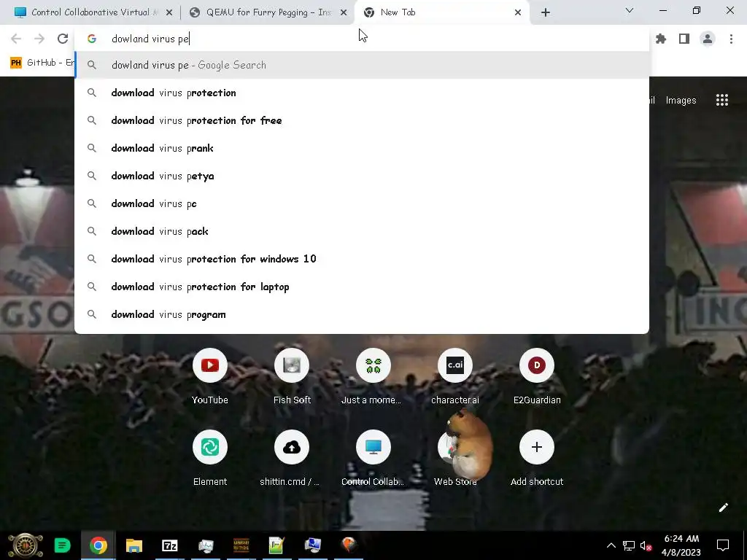Open the GitHub bookmark
The image size is (747, 560).
coord(42,63)
